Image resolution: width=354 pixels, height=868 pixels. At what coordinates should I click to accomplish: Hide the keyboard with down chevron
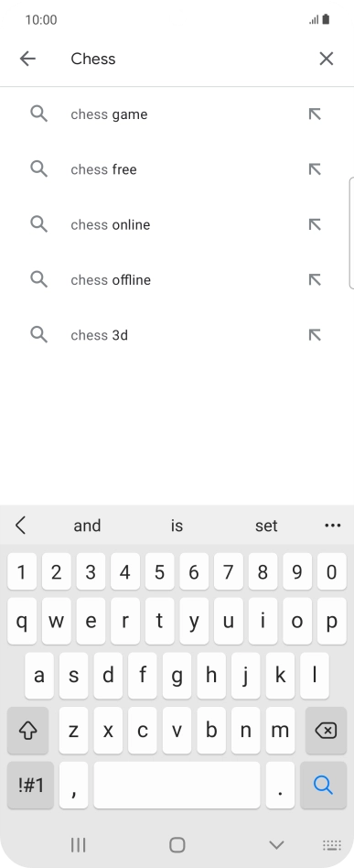pos(276,845)
